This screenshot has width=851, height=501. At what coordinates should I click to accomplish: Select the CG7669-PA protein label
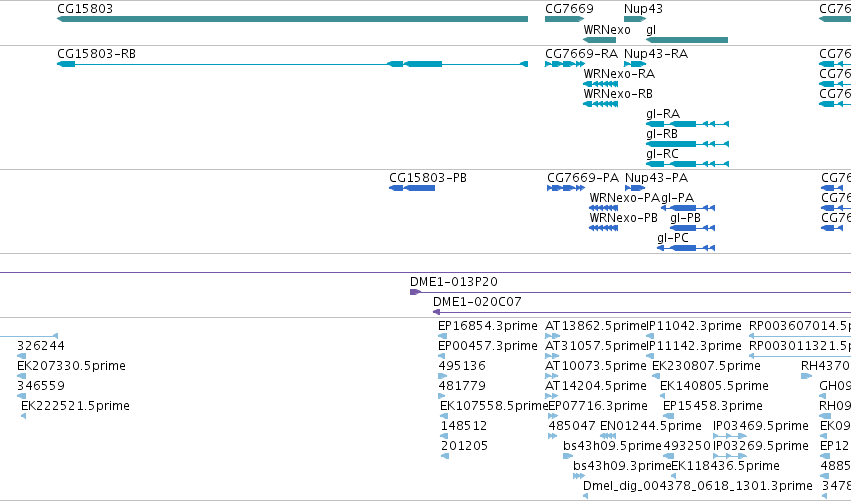(583, 178)
